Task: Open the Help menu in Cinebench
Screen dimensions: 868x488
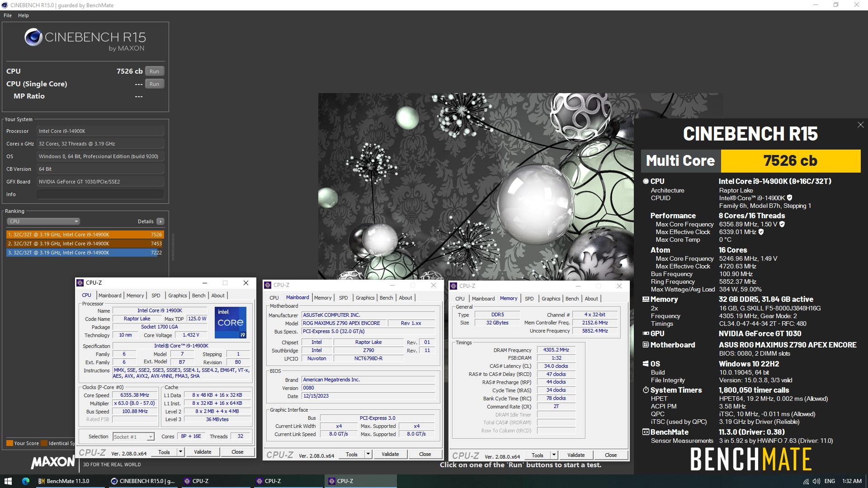Action: 24,15
